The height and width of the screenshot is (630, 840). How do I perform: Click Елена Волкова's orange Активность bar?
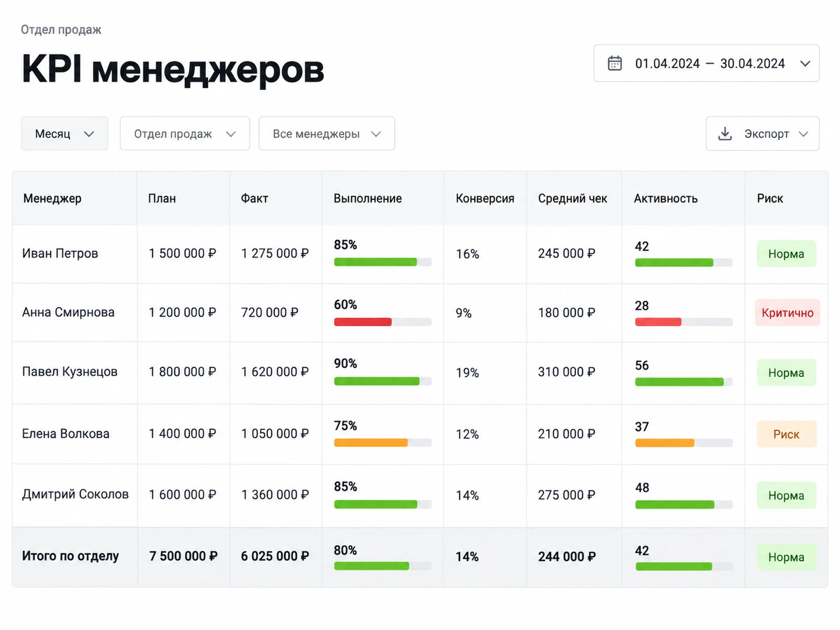[x=684, y=443]
